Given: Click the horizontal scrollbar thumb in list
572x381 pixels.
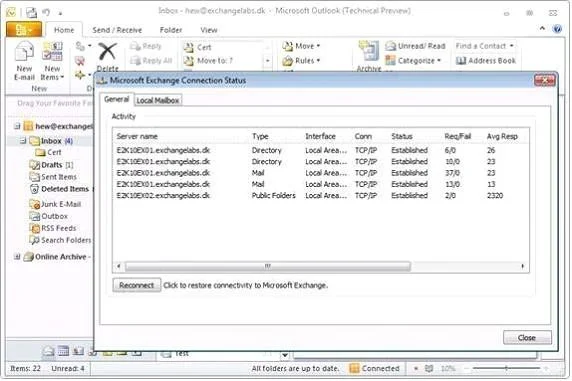Looking at the screenshot, I should (x=268, y=266).
